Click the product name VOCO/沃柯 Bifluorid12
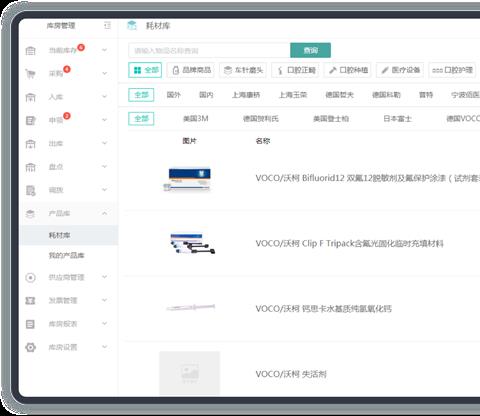This screenshot has height=416, width=480. coord(368,178)
